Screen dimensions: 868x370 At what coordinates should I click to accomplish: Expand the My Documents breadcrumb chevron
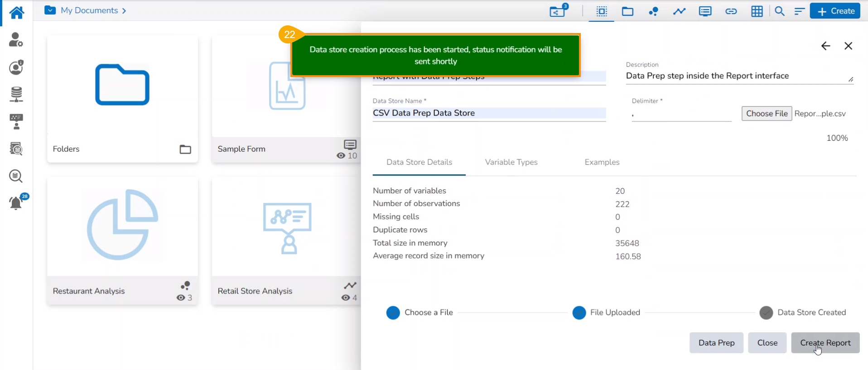tap(124, 11)
